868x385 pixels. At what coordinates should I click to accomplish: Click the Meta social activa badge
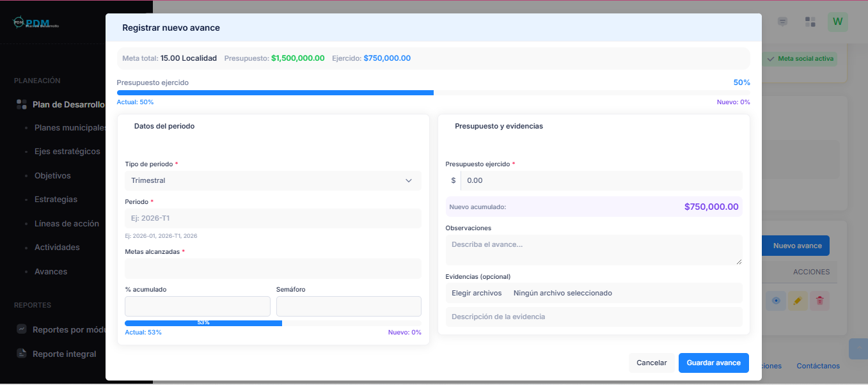[801, 59]
